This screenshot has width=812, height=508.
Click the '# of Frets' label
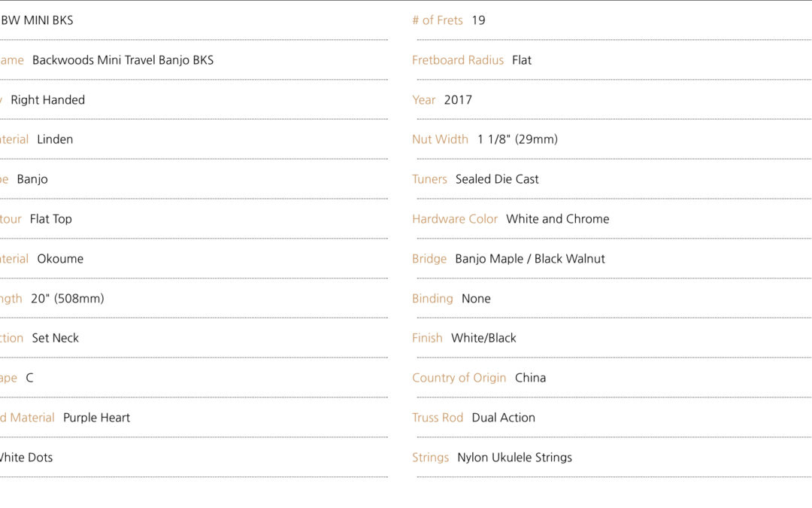tap(438, 20)
